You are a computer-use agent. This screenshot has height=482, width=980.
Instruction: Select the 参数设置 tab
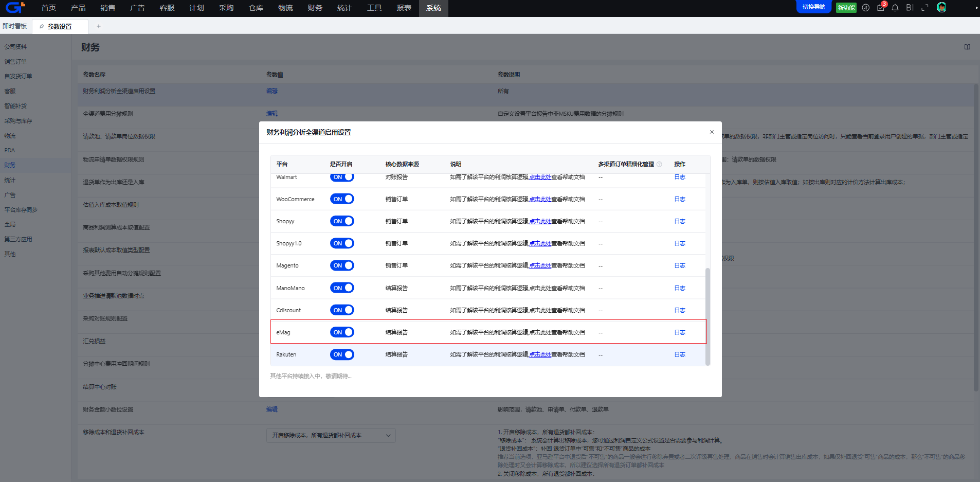(60, 26)
